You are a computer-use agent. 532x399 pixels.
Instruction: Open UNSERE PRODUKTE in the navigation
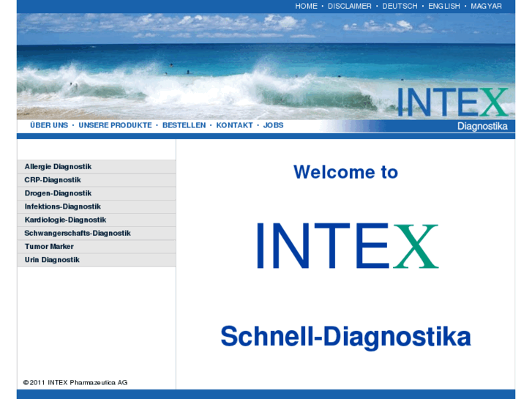[x=115, y=125]
